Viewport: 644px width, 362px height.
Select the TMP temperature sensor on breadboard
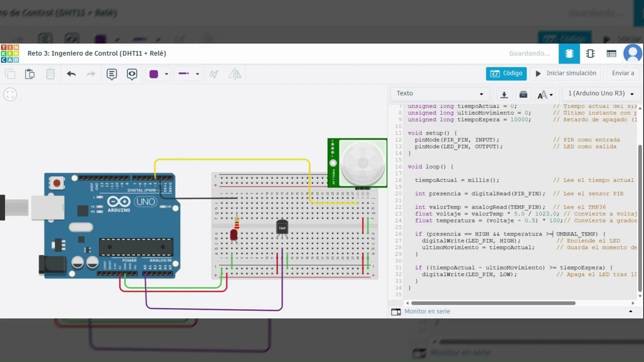[282, 228]
